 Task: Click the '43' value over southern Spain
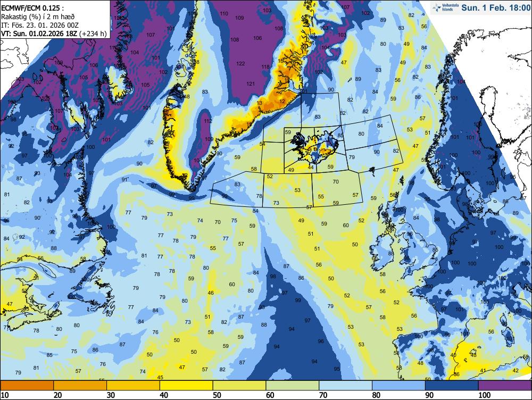click(x=473, y=355)
